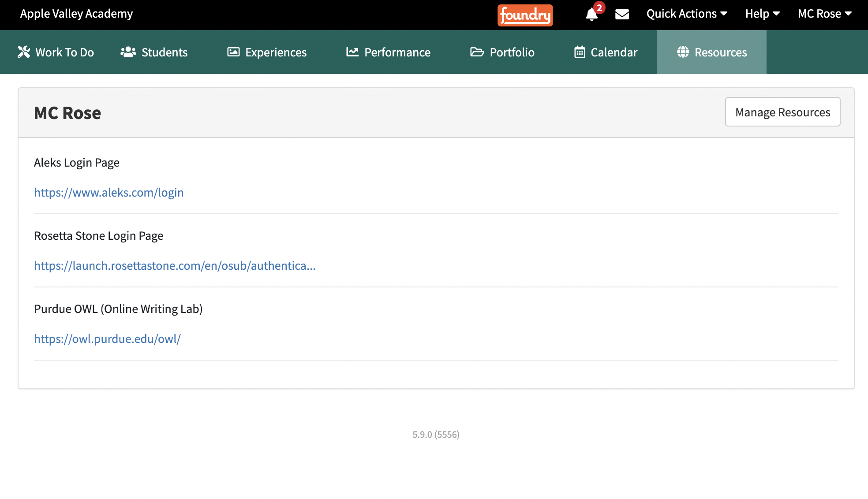
Task: Click the Calendar icon
Action: (x=580, y=52)
